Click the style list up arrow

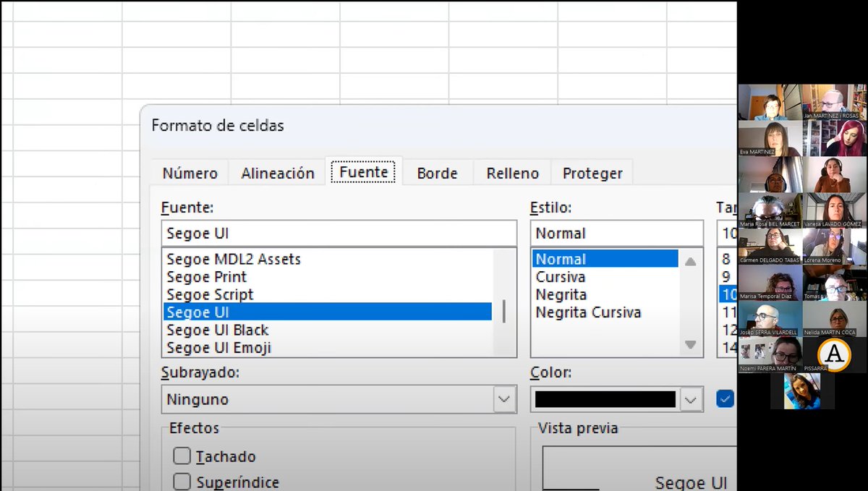(691, 261)
